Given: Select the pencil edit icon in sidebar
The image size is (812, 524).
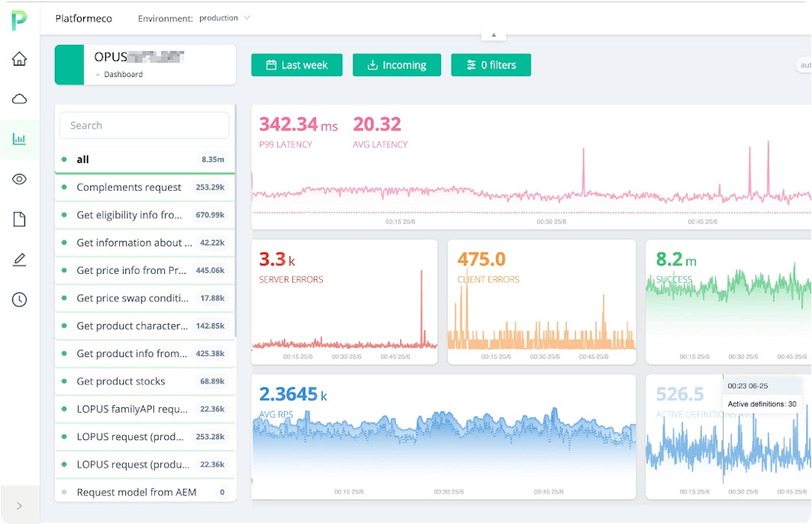Looking at the screenshot, I should [x=19, y=260].
